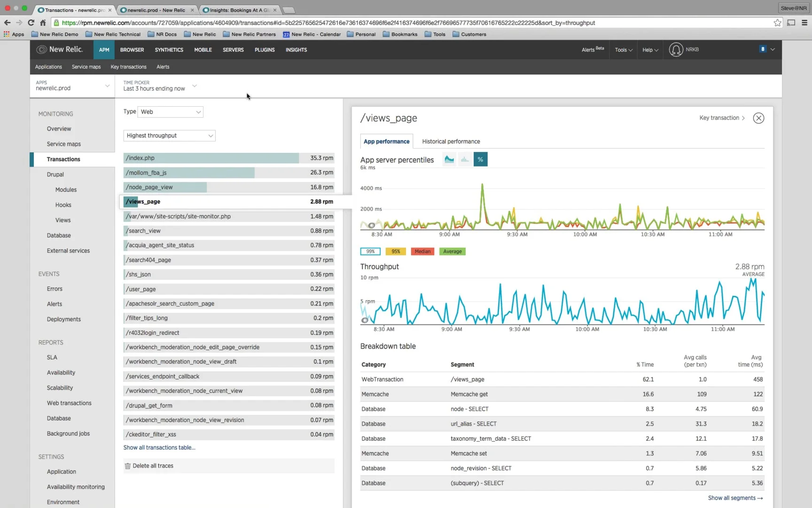Click the trash icon for Delete all traces
Image resolution: width=812 pixels, height=508 pixels.
pos(127,466)
